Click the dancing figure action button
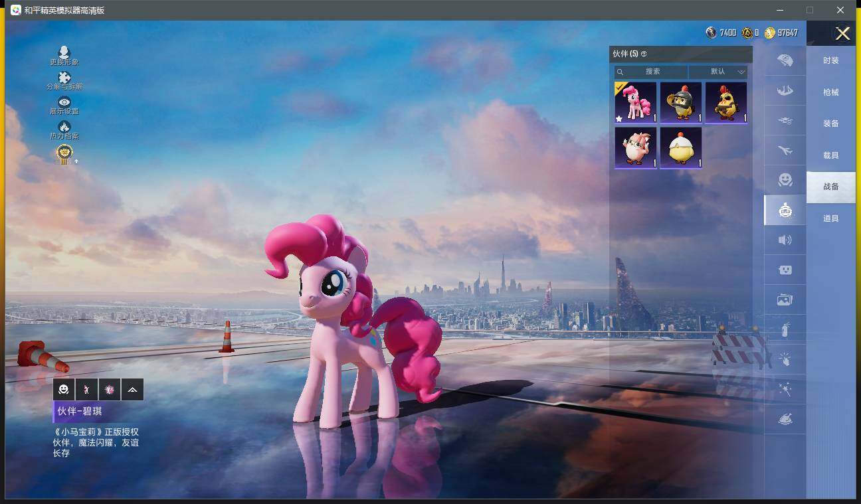This screenshot has height=504, width=861. pos(86,390)
